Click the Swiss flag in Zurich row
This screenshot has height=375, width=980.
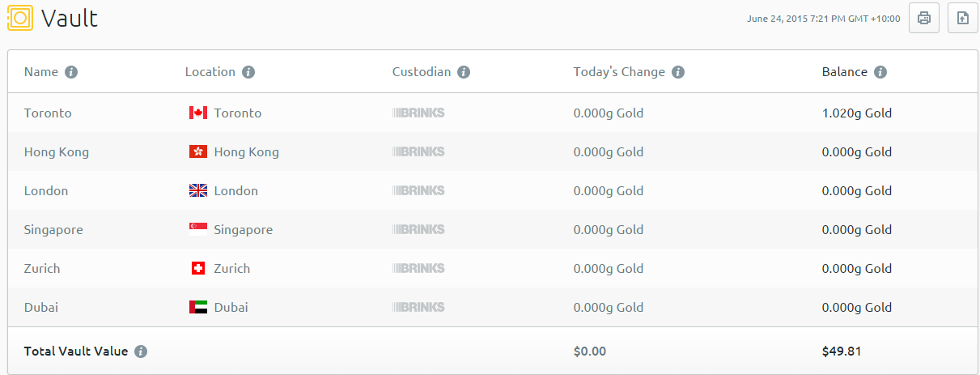click(x=197, y=268)
